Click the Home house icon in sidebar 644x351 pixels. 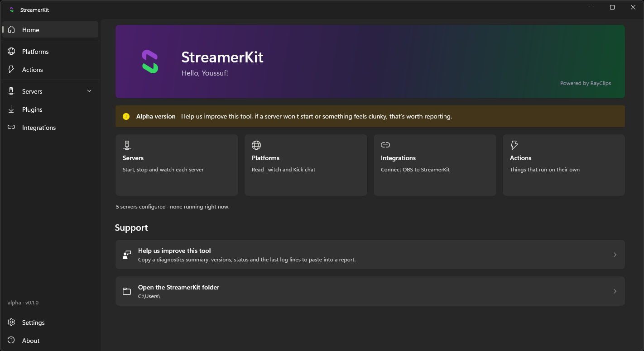point(11,30)
